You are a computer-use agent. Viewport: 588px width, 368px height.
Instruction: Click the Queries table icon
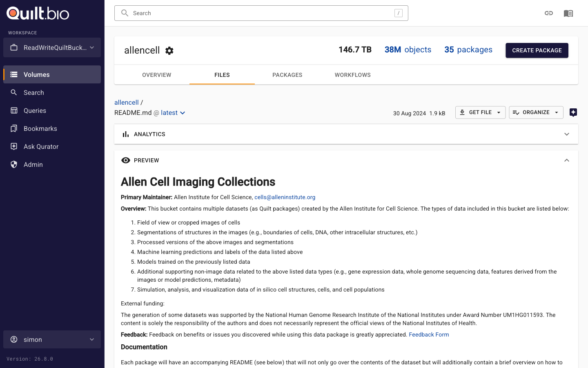tap(14, 110)
